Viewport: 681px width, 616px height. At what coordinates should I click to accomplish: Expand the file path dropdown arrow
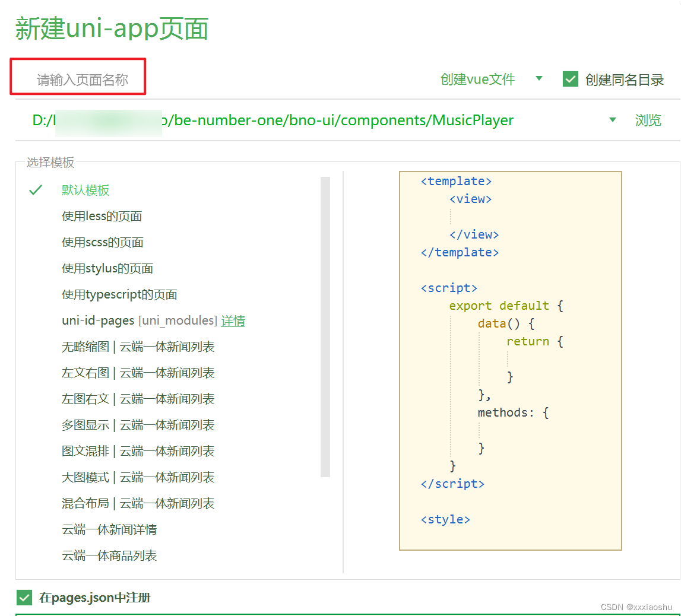coord(612,120)
